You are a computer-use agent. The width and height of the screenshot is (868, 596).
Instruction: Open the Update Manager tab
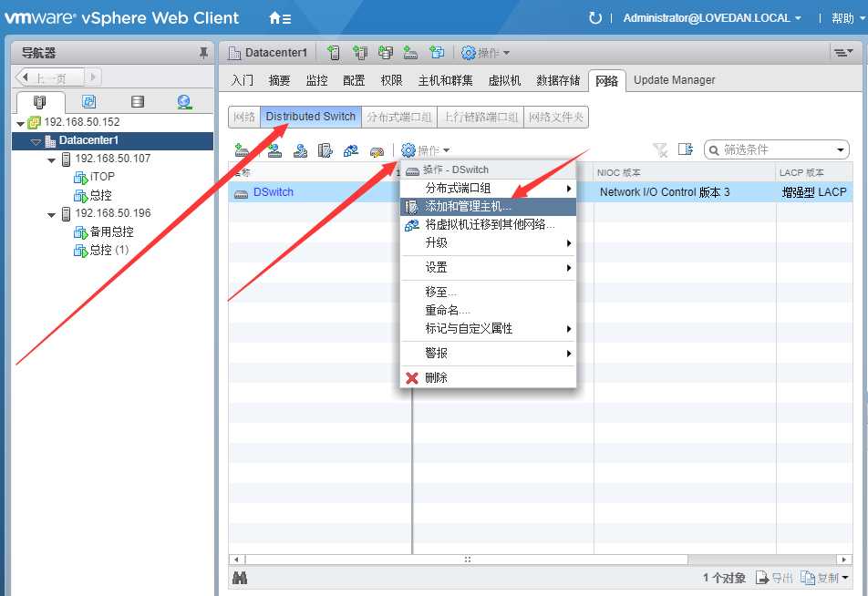(x=675, y=80)
